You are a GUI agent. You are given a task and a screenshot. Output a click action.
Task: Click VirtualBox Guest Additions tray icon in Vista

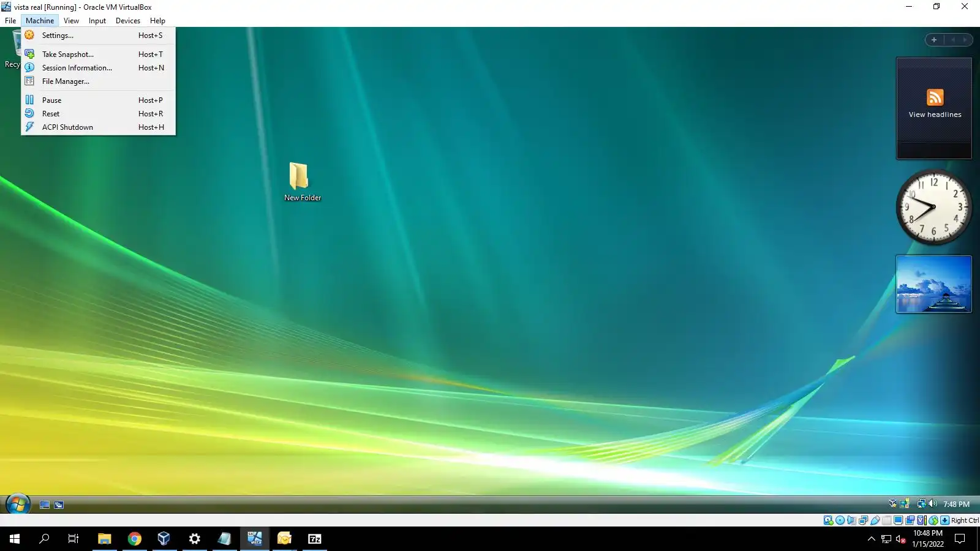pos(893,504)
